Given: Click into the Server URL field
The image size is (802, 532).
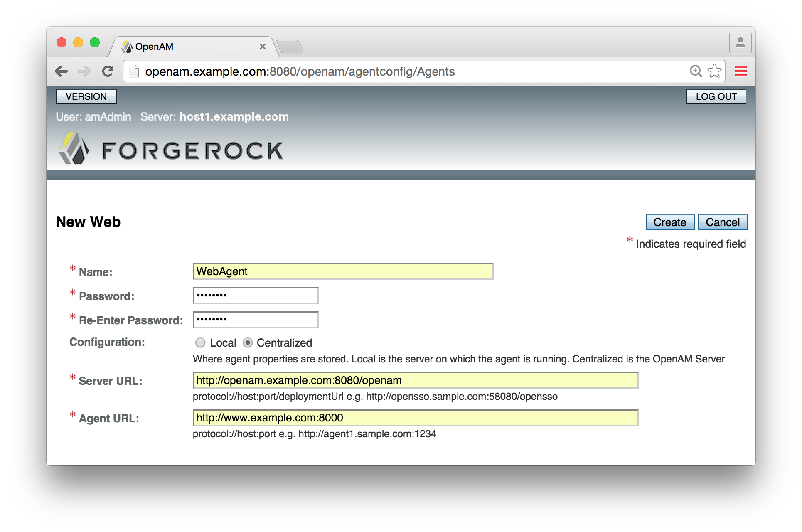Looking at the screenshot, I should tap(416, 380).
